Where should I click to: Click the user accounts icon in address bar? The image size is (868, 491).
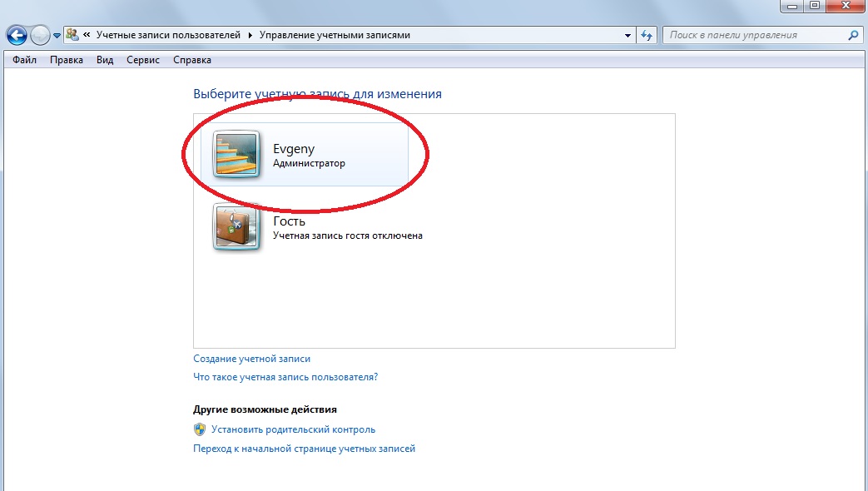click(72, 35)
